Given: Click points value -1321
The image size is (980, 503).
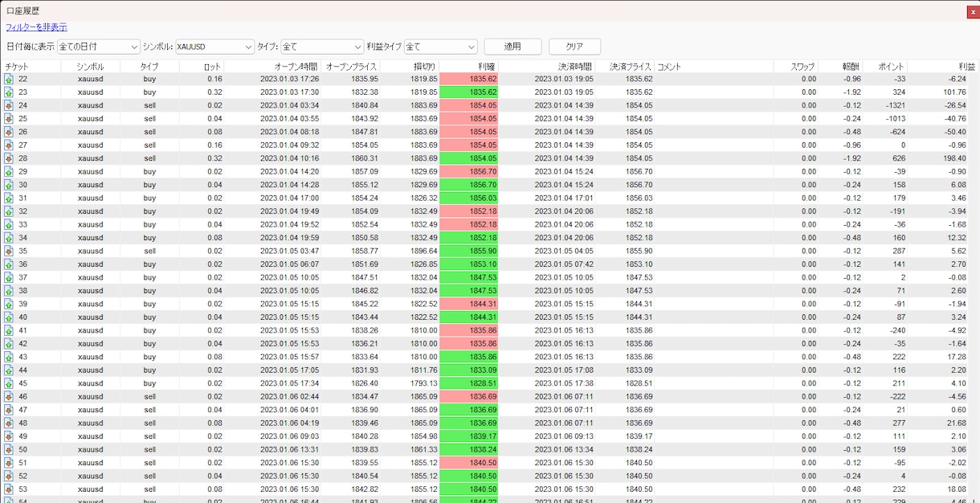Looking at the screenshot, I should pos(894,105).
